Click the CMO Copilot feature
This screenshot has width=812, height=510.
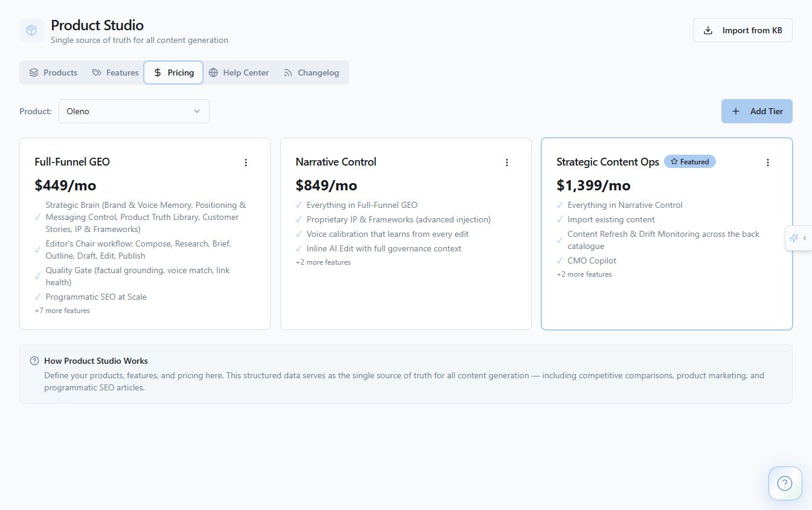(x=592, y=260)
